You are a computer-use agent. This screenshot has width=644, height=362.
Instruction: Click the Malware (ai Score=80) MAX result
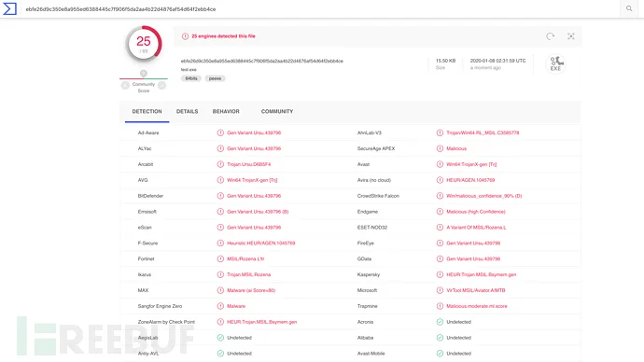point(251,290)
